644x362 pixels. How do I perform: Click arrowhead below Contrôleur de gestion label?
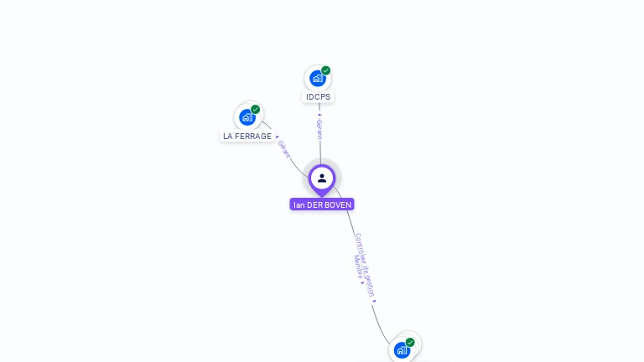(x=374, y=302)
